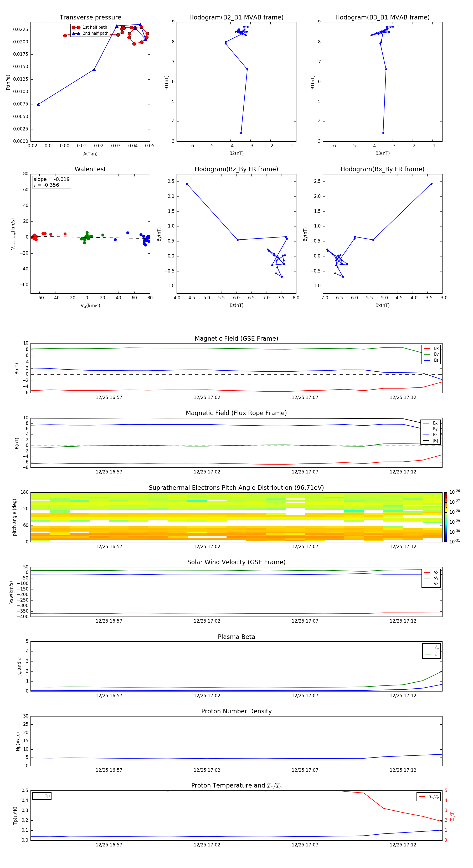Click the "Pt(nPa)" y-axis label
This screenshot has width=473, height=868.
(x=8, y=82)
